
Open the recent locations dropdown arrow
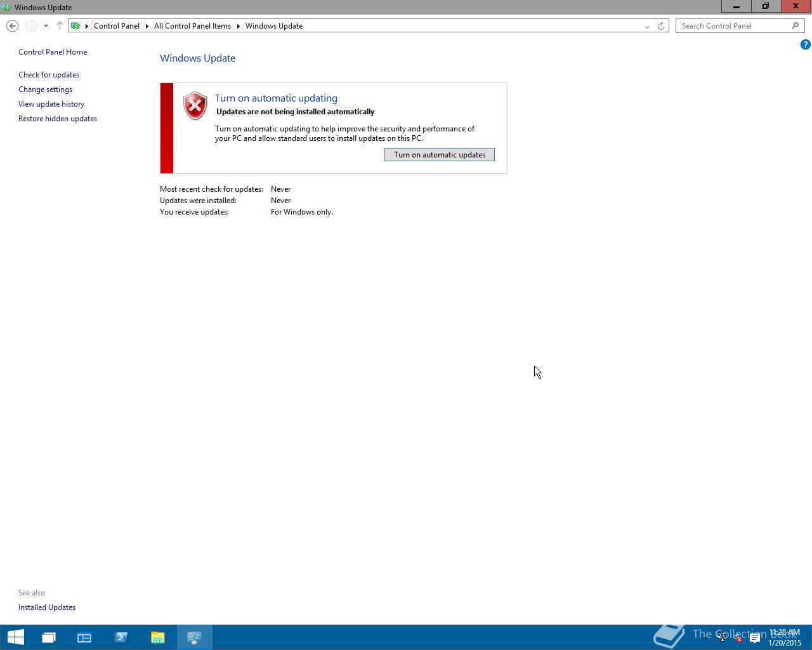[x=46, y=26]
